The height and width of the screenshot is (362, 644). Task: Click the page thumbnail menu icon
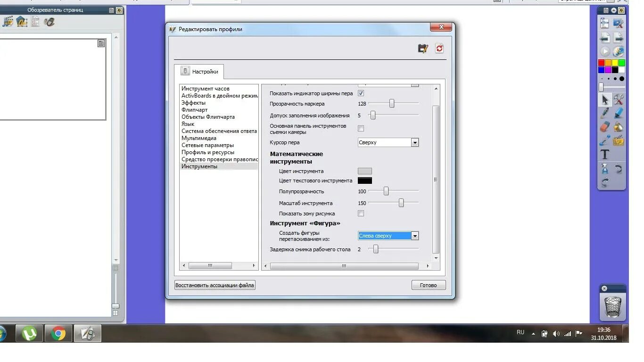[101, 43]
